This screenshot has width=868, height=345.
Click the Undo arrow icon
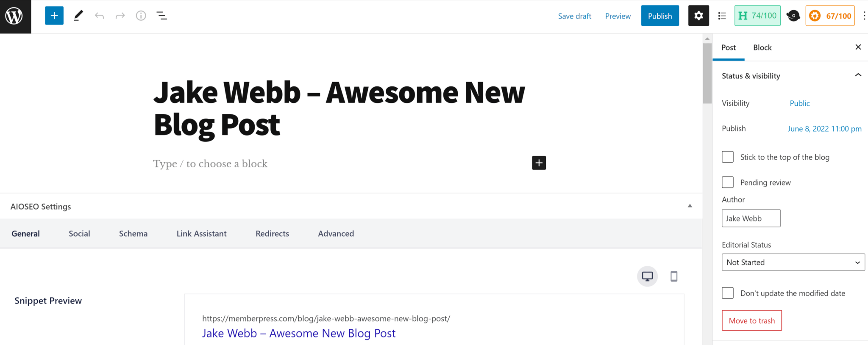click(x=99, y=16)
